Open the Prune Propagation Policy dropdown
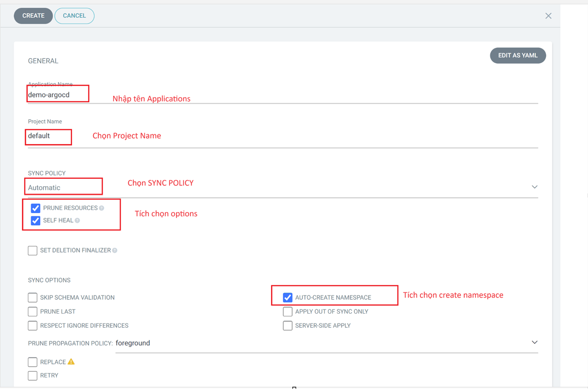Screen dimensions: 588x389 click(534, 342)
